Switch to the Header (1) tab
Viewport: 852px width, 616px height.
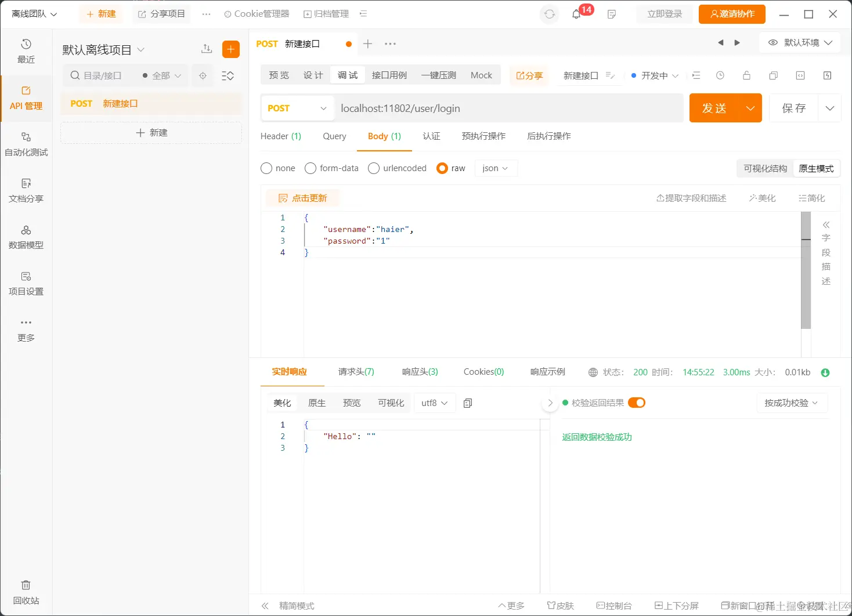coord(281,136)
